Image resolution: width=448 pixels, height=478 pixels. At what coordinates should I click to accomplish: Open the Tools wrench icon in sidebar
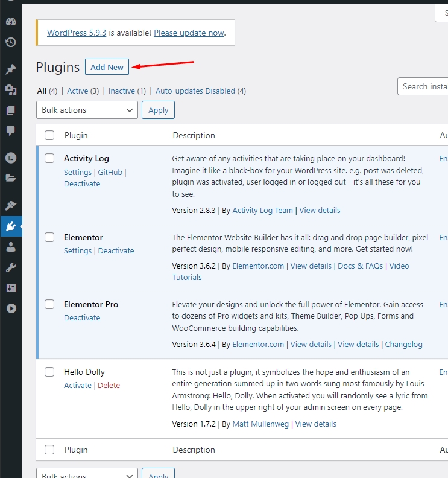tap(11, 267)
